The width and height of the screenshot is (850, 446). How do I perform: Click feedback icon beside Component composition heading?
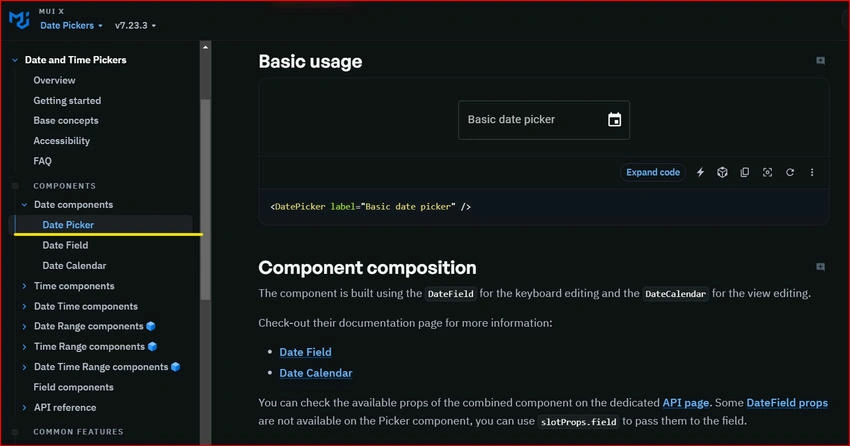pyautogui.click(x=821, y=267)
